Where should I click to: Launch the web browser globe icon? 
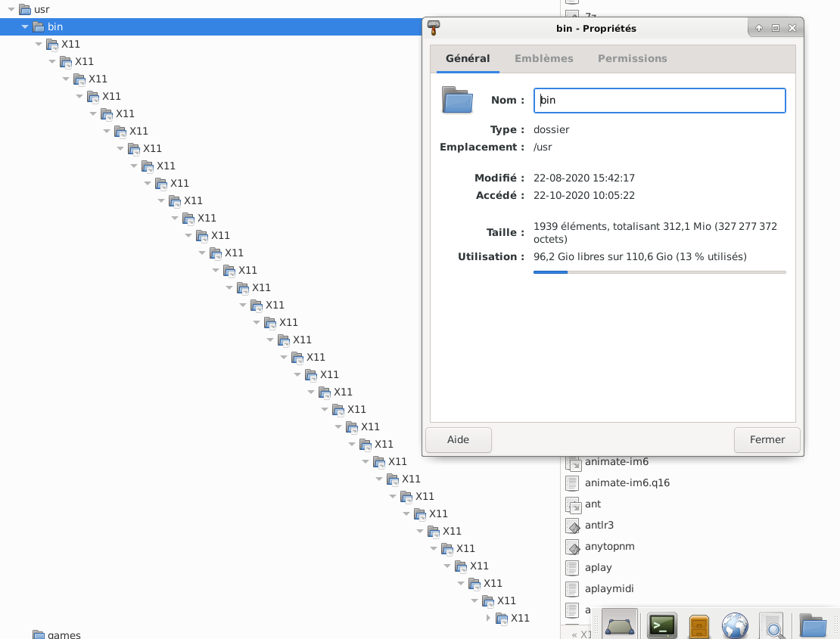pos(735,626)
